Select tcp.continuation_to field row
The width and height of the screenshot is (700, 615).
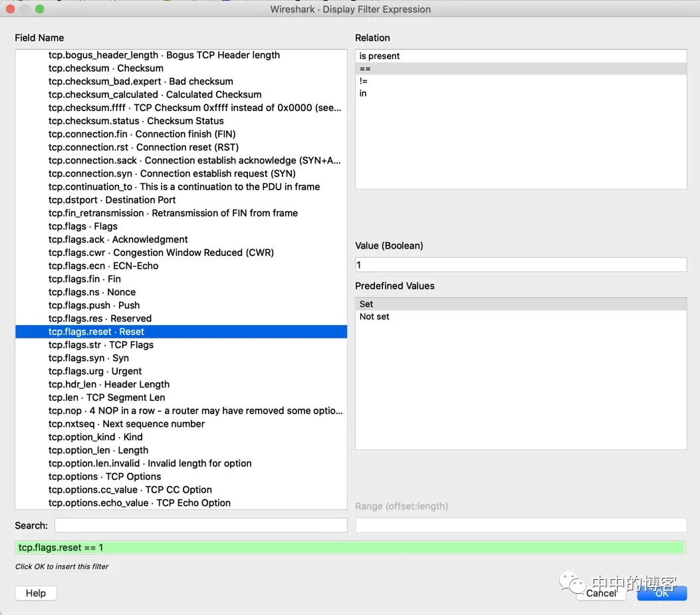pyautogui.click(x=181, y=187)
